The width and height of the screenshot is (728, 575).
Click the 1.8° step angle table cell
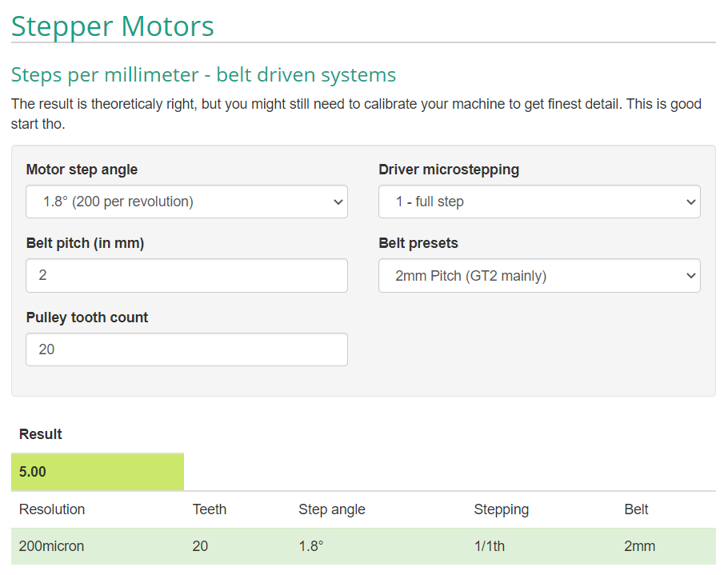coord(311,546)
